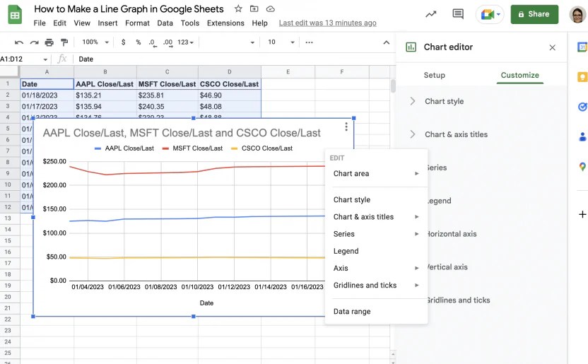Viewport: 588px width, 364px height.
Task: Expand the Chart style section
Action: click(444, 101)
